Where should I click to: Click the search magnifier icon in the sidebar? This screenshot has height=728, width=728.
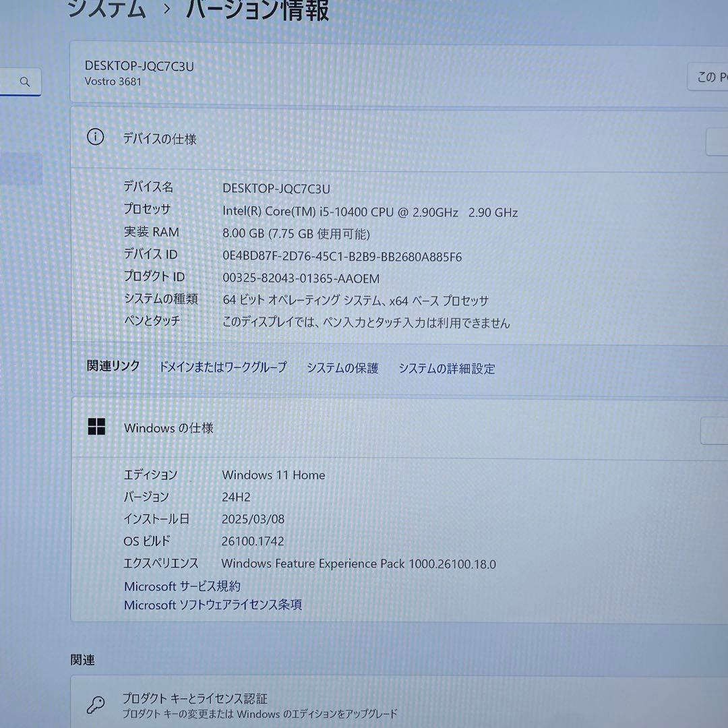pyautogui.click(x=24, y=82)
